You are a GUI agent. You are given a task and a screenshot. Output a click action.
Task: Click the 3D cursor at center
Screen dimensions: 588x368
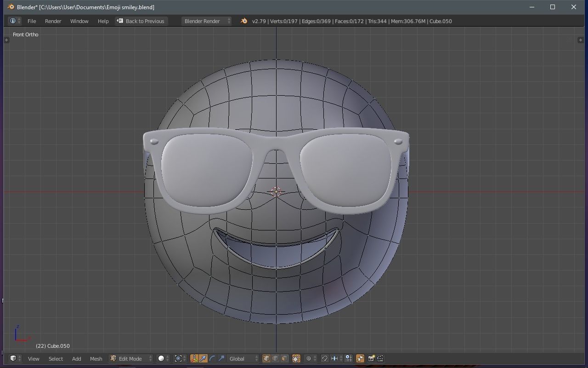(x=276, y=192)
